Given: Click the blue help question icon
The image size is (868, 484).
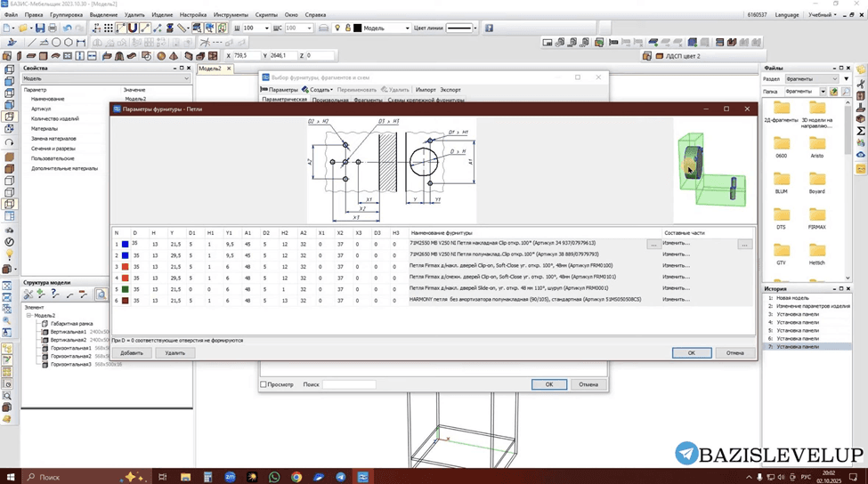Looking at the screenshot, I should 489,28.
